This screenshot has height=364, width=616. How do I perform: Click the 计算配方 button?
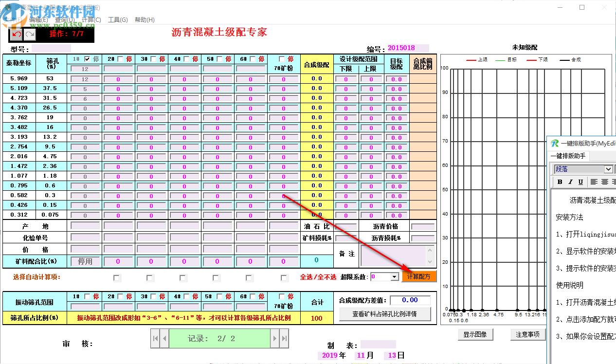(419, 276)
